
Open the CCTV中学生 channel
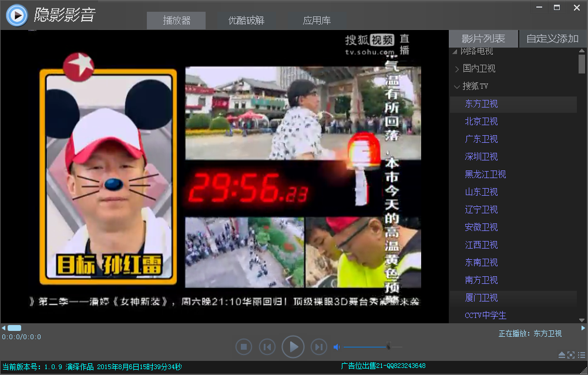point(485,316)
